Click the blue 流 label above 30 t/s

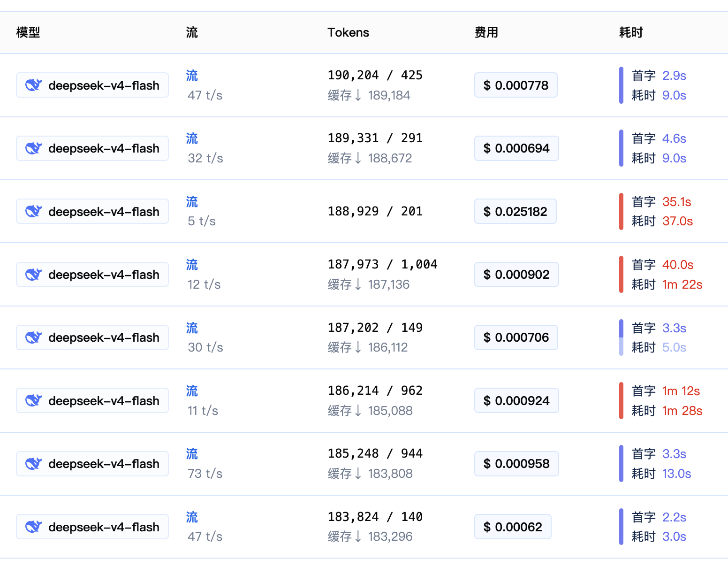coord(192,328)
